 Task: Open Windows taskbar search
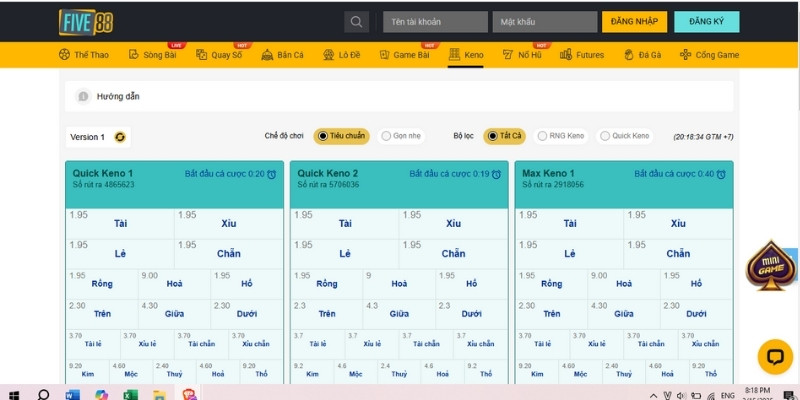(43, 395)
